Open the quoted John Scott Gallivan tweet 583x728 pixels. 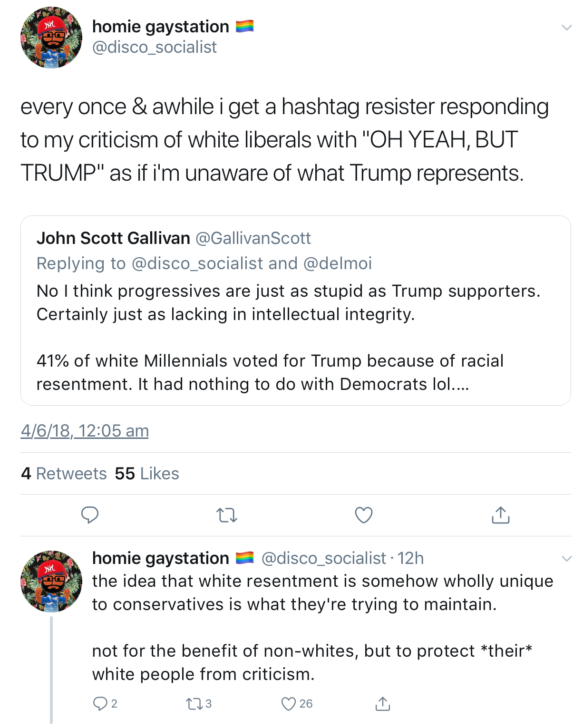click(295, 311)
